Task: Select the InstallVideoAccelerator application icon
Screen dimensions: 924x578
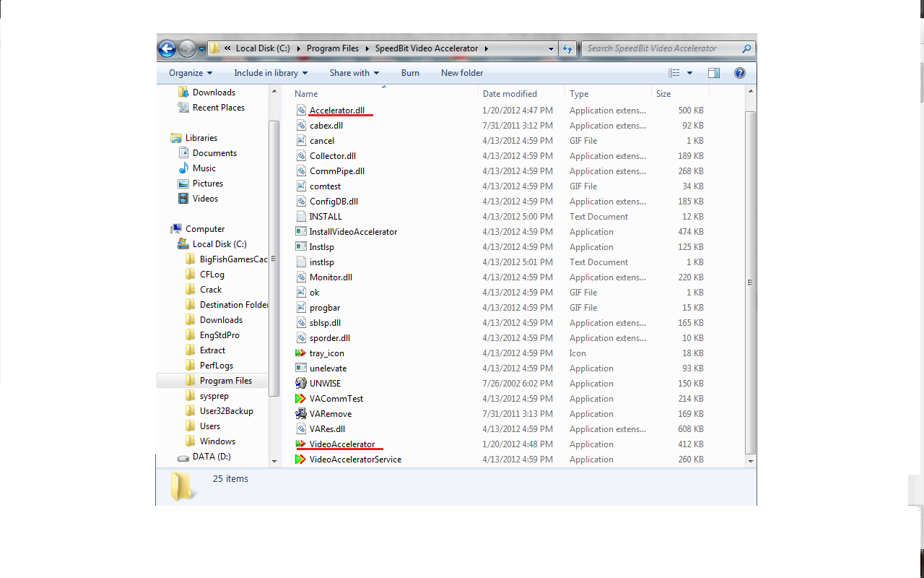Action: 302,232
